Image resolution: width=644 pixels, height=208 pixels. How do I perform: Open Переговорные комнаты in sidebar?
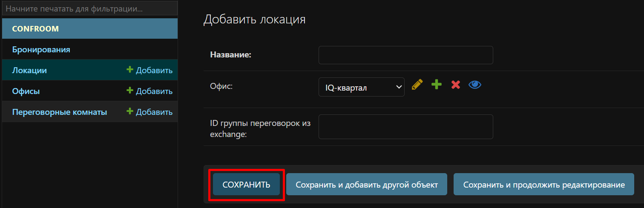tap(60, 112)
